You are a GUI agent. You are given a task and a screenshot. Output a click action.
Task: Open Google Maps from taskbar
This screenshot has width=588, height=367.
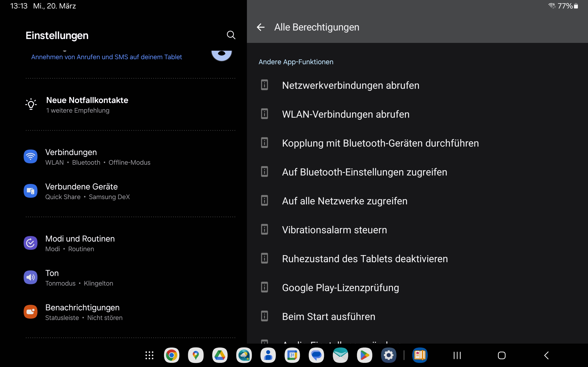point(196,355)
